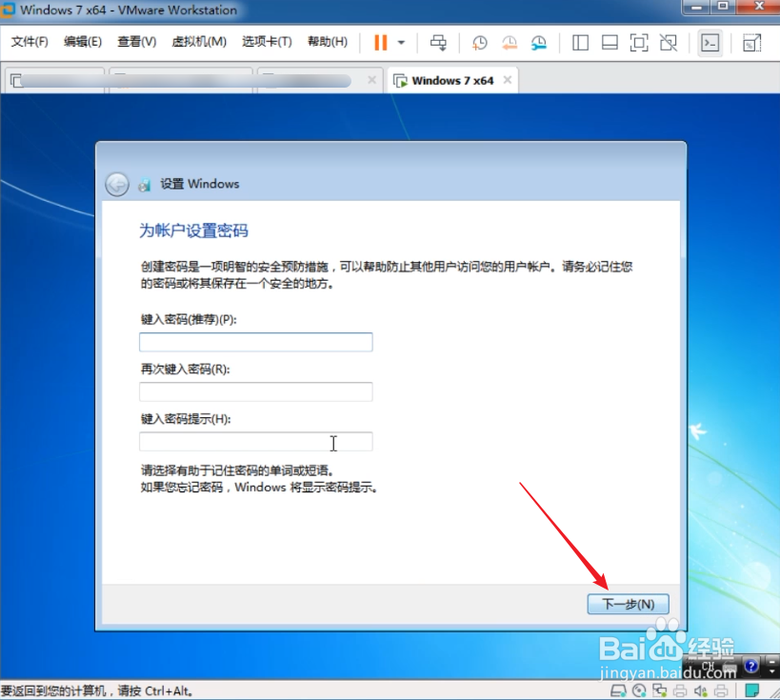Enter Unity mode
The height and width of the screenshot is (700, 780).
click(x=668, y=43)
